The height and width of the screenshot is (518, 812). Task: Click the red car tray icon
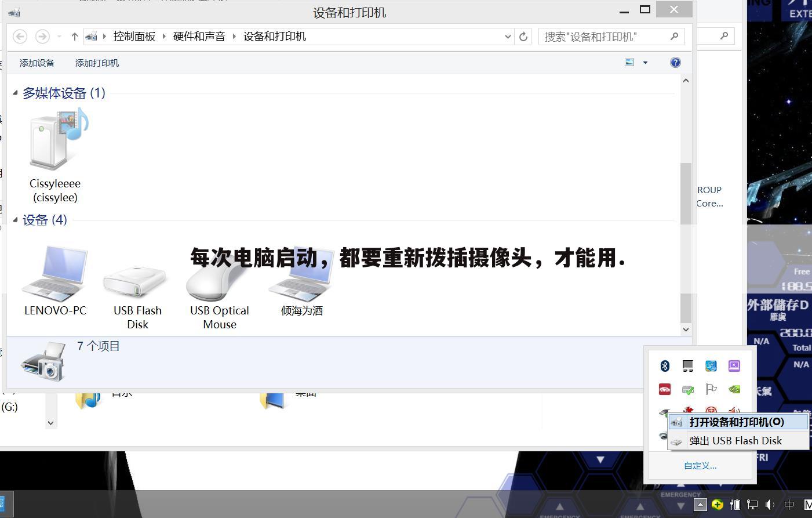(665, 389)
